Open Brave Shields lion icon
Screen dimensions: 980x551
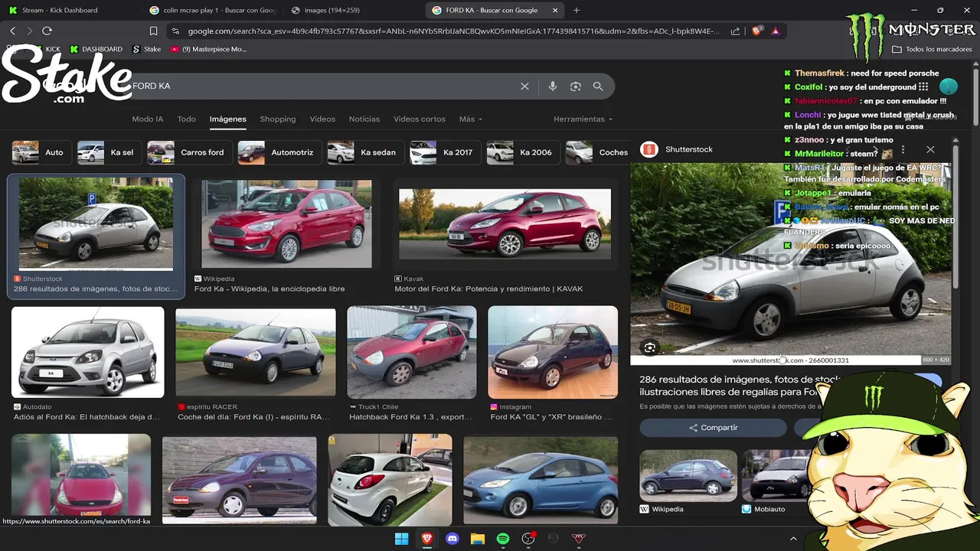click(x=756, y=31)
